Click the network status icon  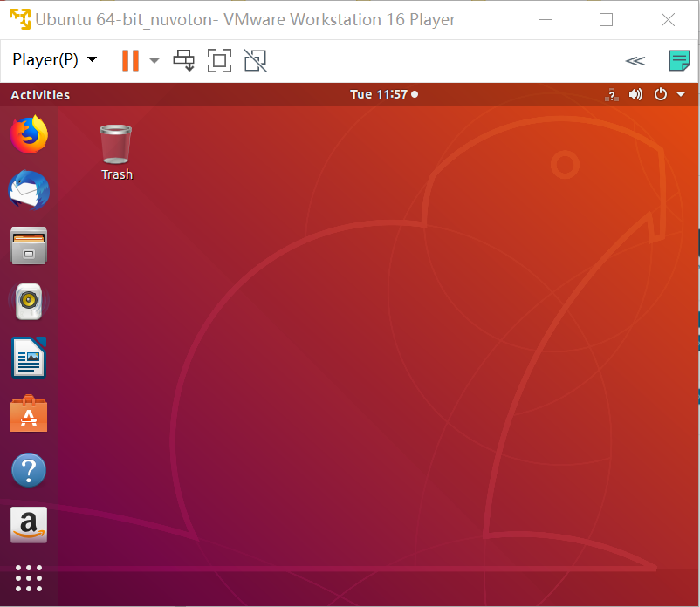612,94
